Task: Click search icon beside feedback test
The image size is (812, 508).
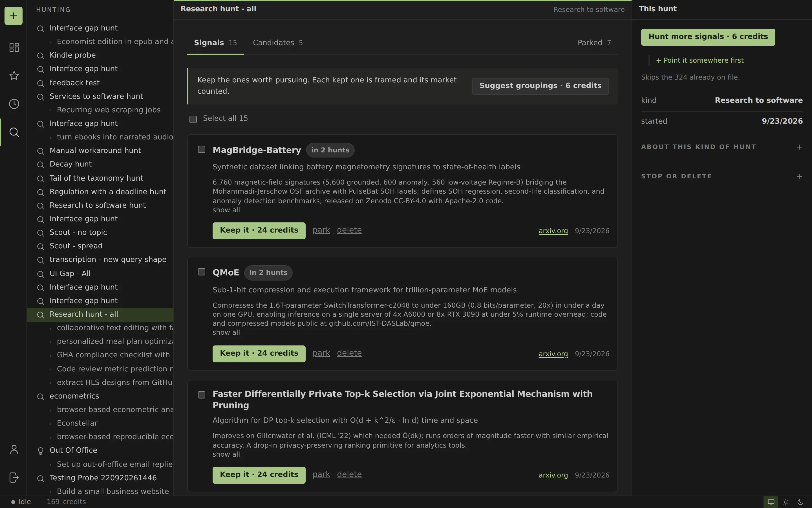Action: [x=41, y=83]
